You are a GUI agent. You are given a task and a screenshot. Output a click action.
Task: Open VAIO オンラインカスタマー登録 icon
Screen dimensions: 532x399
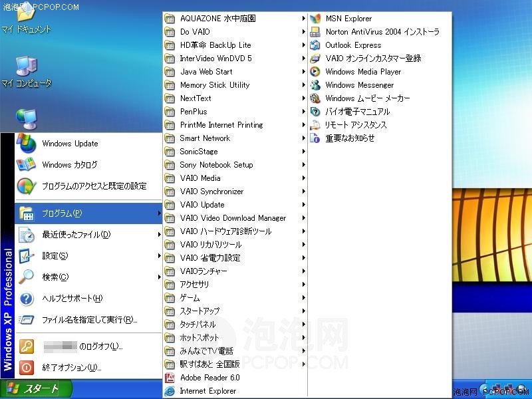pyautogui.click(x=315, y=59)
